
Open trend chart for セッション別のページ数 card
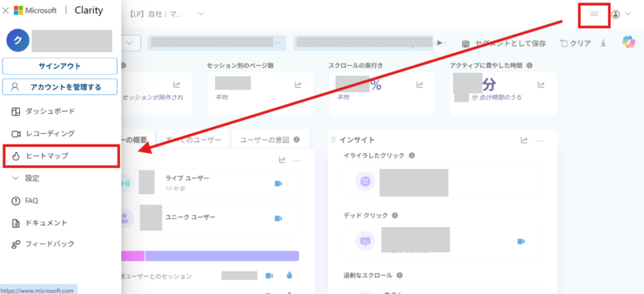pyautogui.click(x=298, y=85)
